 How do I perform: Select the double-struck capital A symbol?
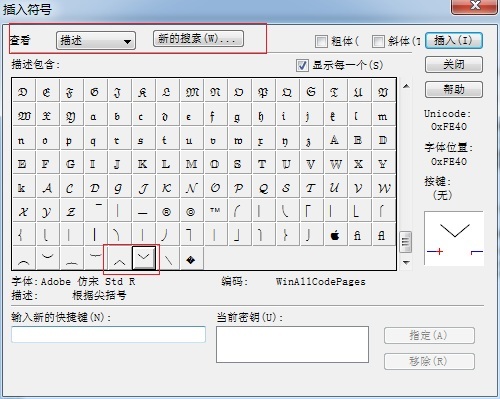tap(334, 140)
